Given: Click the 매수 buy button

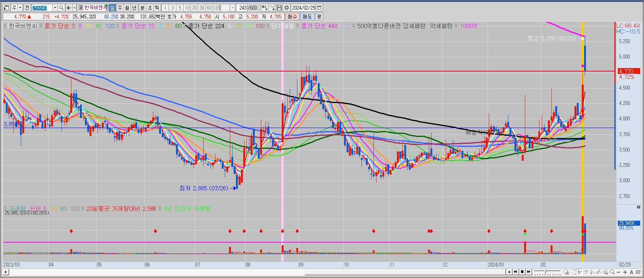Looking at the screenshot, I should 292,17.
